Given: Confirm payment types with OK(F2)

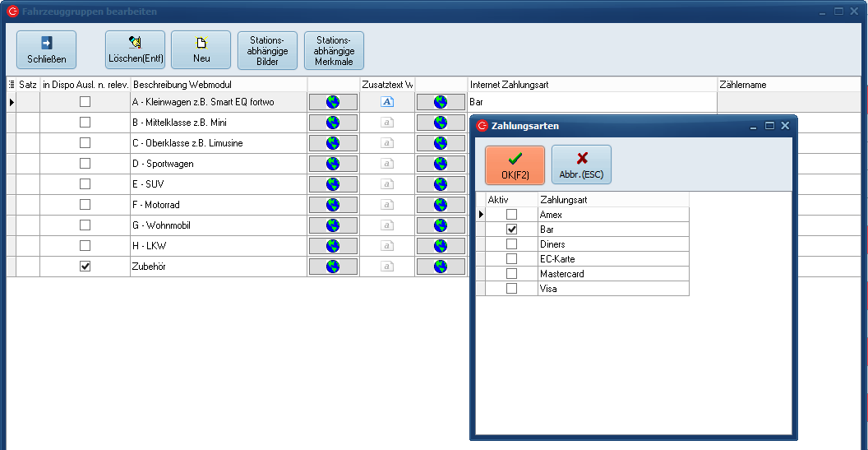Looking at the screenshot, I should (x=515, y=165).
